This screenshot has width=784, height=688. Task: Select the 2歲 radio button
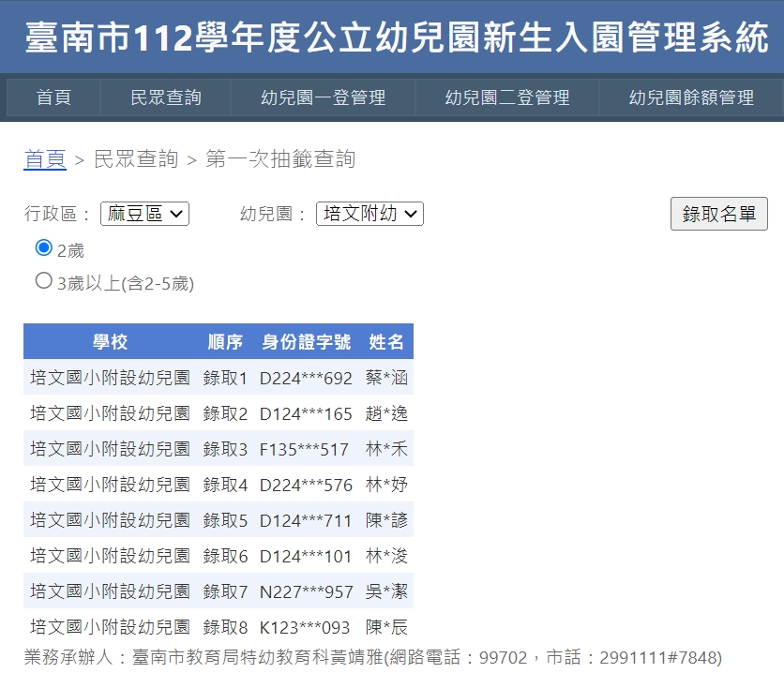pos(43,247)
